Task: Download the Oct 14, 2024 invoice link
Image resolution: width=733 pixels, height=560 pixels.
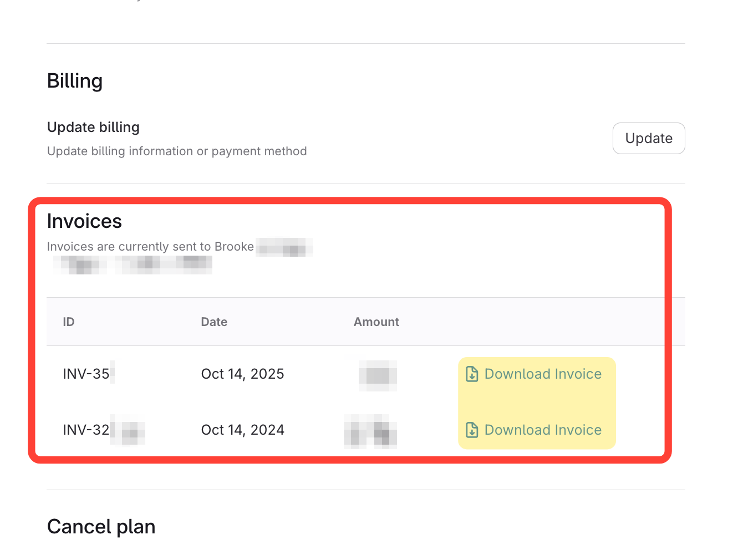Action: point(542,430)
